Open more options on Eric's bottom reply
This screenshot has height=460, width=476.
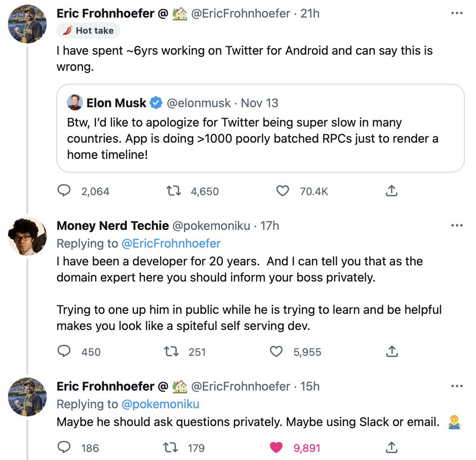pyautogui.click(x=457, y=386)
